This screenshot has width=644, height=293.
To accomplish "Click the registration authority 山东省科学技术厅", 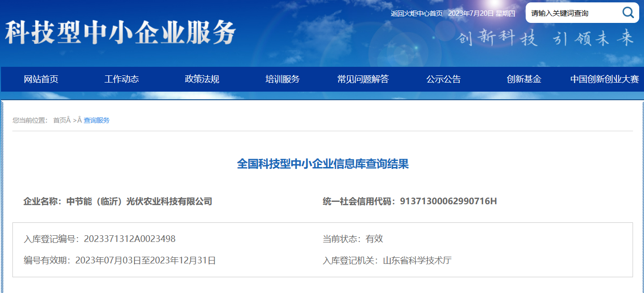I will pyautogui.click(x=417, y=261).
